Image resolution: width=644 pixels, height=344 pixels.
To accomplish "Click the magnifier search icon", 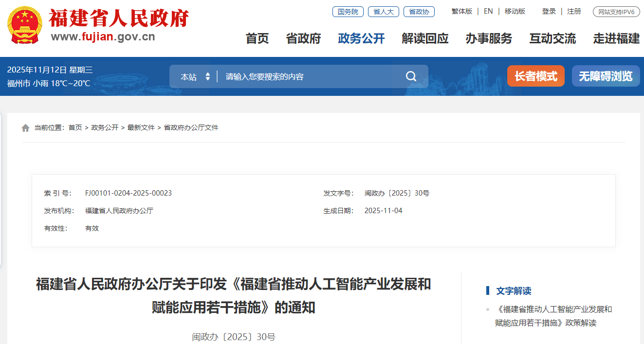I will 411,76.
